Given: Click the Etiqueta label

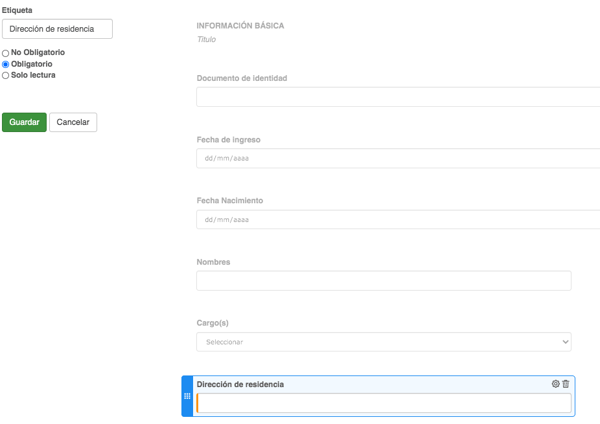Looking at the screenshot, I should 17,10.
